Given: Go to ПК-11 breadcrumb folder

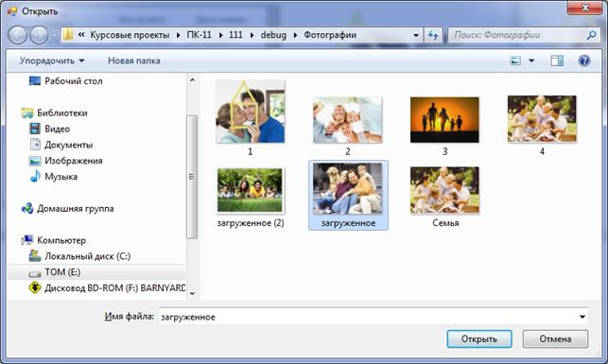Looking at the screenshot, I should tap(199, 35).
